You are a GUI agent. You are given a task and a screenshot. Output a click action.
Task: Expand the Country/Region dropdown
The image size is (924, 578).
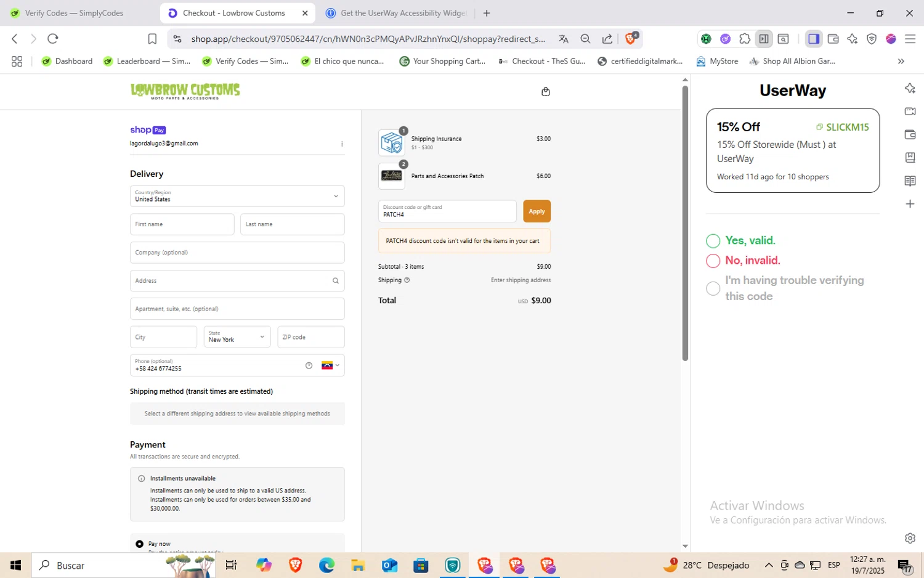tap(237, 196)
